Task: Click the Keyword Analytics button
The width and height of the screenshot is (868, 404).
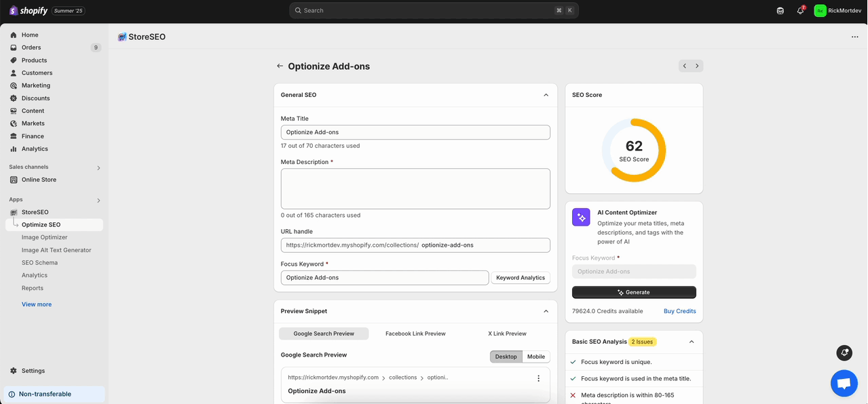Action: click(x=521, y=278)
